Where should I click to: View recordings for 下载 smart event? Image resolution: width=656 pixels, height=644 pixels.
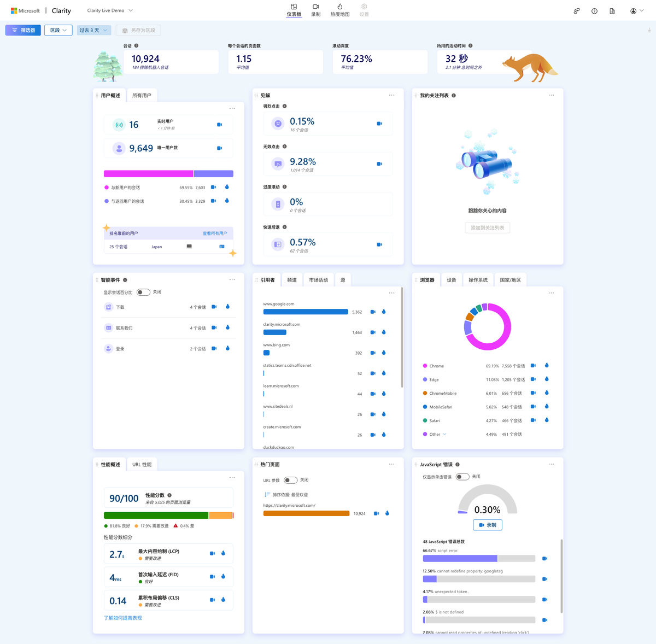click(214, 307)
